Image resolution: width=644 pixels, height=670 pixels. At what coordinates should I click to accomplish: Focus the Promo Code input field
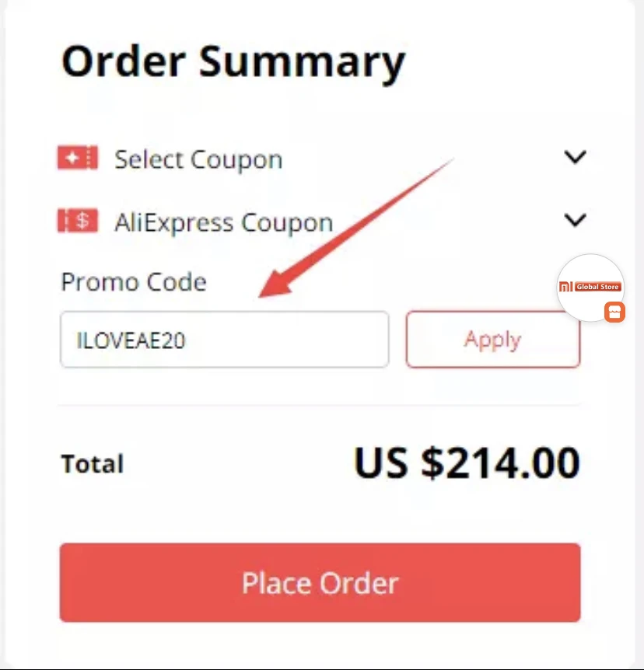(225, 340)
